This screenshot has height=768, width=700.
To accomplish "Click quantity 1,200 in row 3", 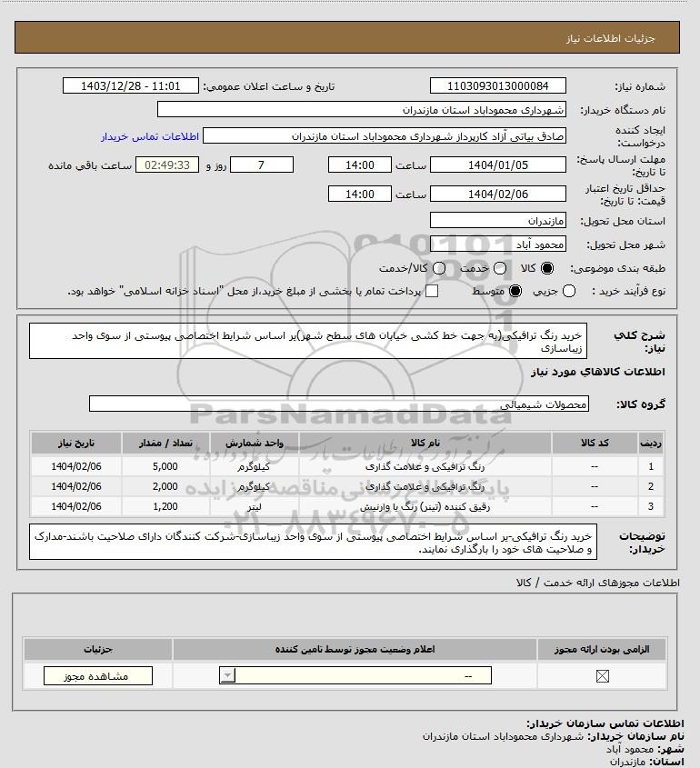I will click(165, 506).
